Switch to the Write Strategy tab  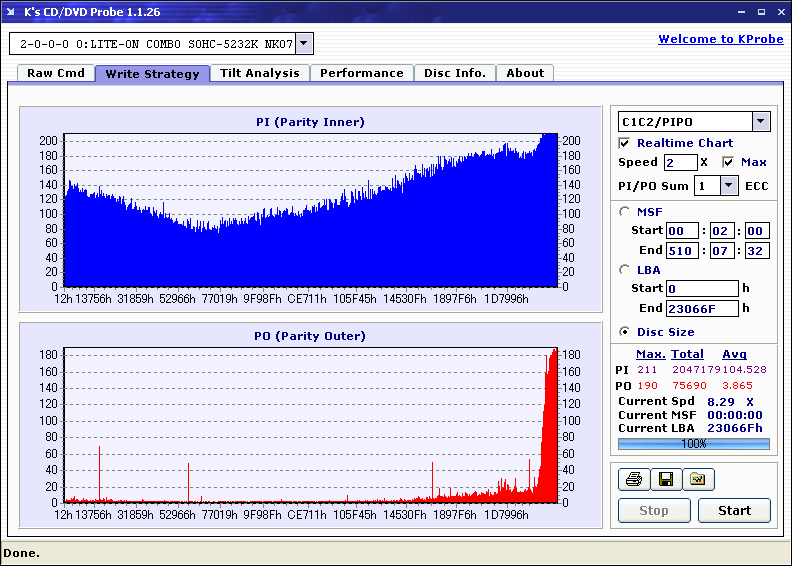pyautogui.click(x=153, y=74)
